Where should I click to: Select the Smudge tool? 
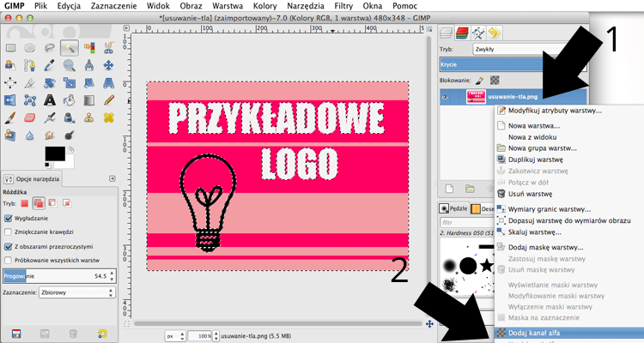coord(49,135)
